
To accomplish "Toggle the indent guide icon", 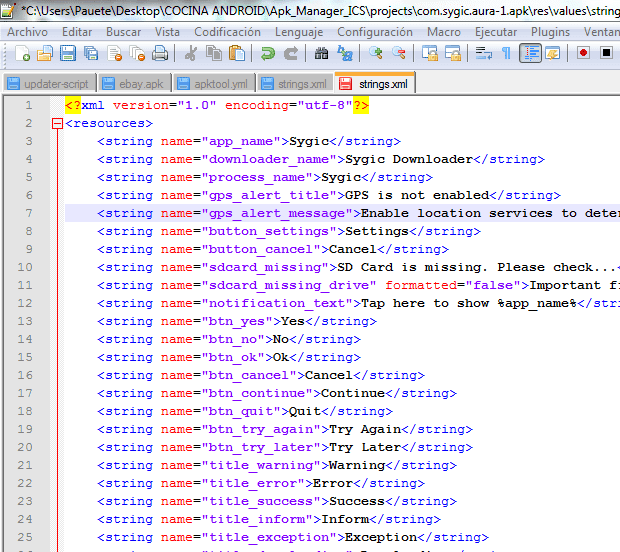I will pyautogui.click(x=530, y=53).
